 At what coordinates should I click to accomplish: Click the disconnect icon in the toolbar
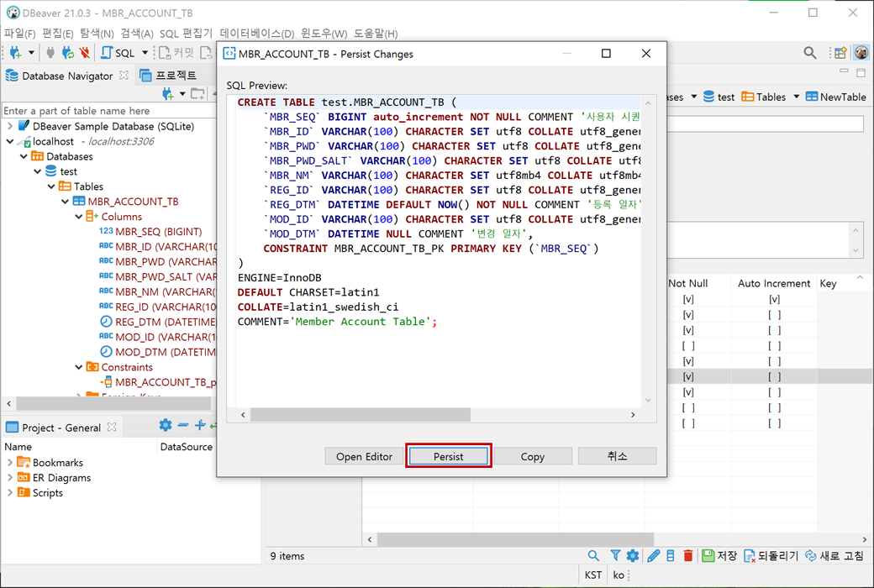point(85,52)
